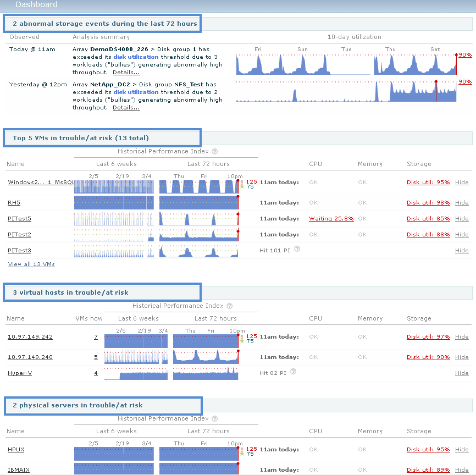The height and width of the screenshot is (475, 476).
Task: Click Hit 101 PI text for PITest3
Action: [274, 251]
